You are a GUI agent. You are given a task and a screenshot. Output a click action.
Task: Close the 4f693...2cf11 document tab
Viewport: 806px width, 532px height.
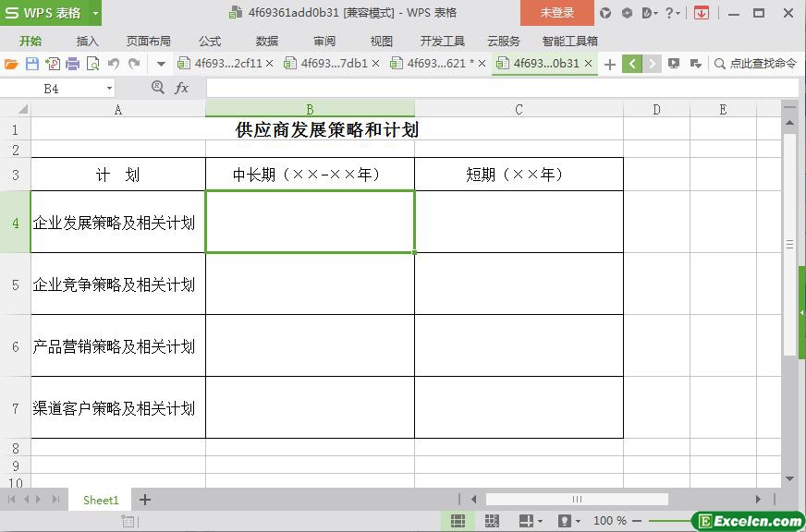tap(269, 64)
